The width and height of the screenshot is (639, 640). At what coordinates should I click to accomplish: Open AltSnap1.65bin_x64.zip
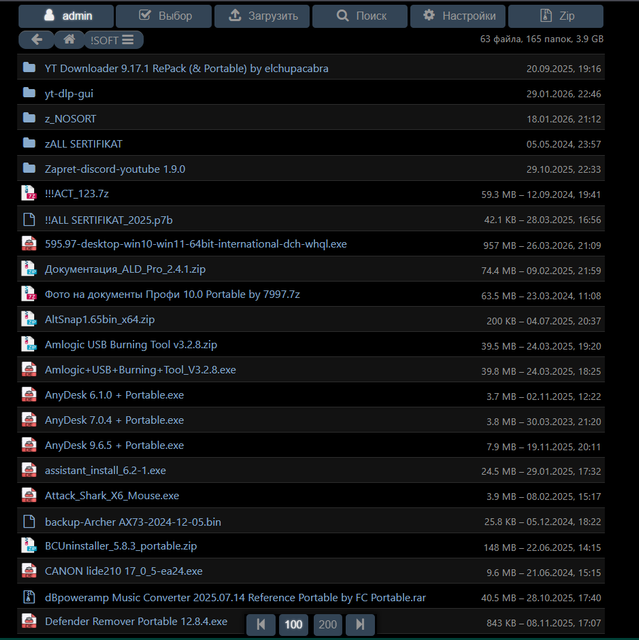(100, 319)
